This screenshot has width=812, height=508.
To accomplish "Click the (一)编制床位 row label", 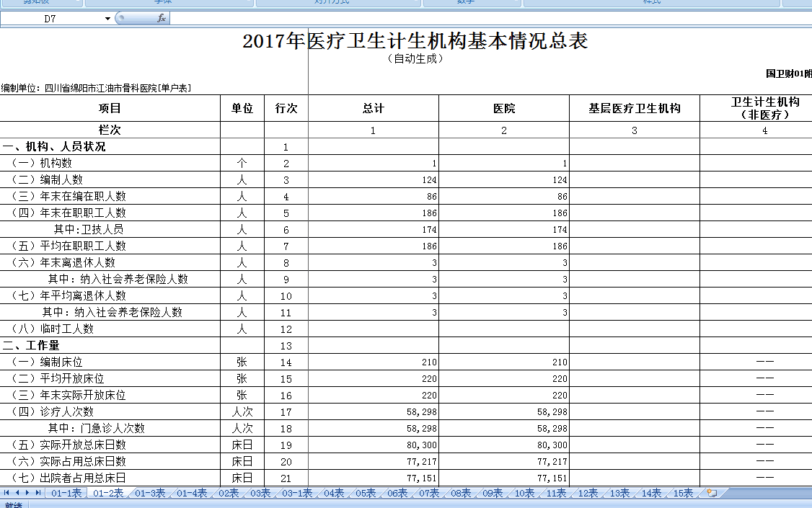I will [x=47, y=362].
